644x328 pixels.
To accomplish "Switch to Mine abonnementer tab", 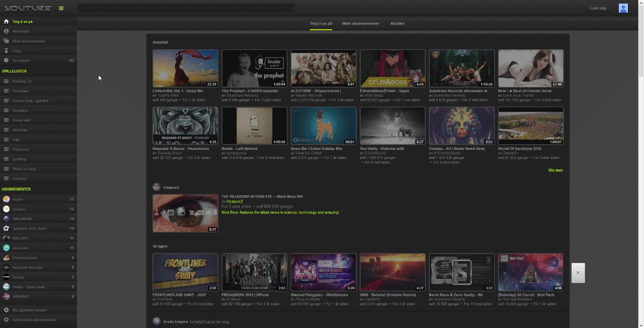I will (x=361, y=23).
